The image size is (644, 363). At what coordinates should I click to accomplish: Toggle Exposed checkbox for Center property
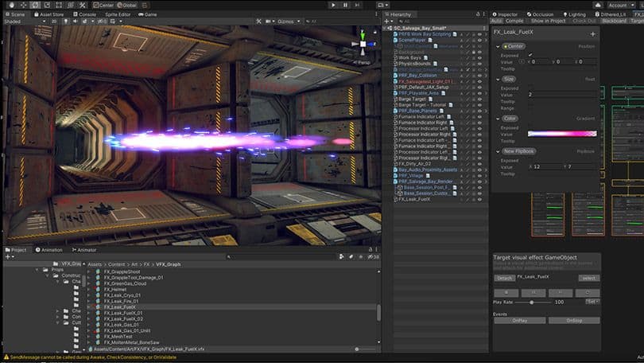[x=532, y=55]
